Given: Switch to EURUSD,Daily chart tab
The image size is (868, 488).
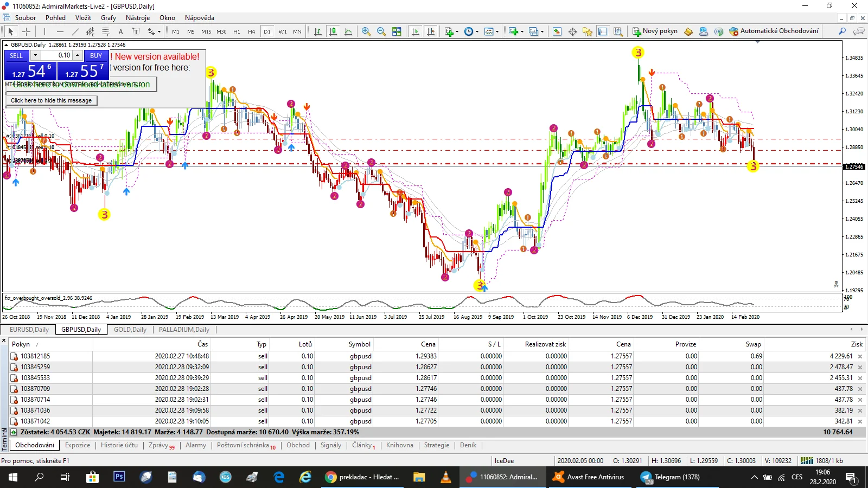Looking at the screenshot, I should pos(29,330).
